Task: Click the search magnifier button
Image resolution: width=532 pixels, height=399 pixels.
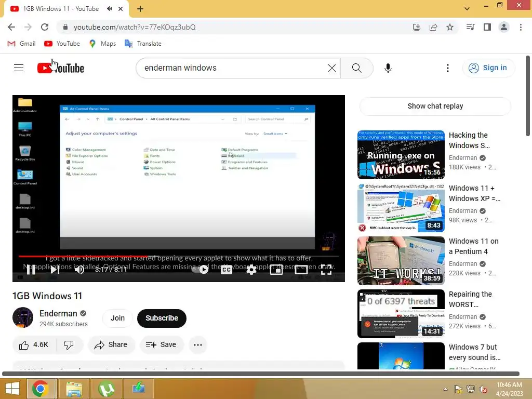Action: coord(356,68)
